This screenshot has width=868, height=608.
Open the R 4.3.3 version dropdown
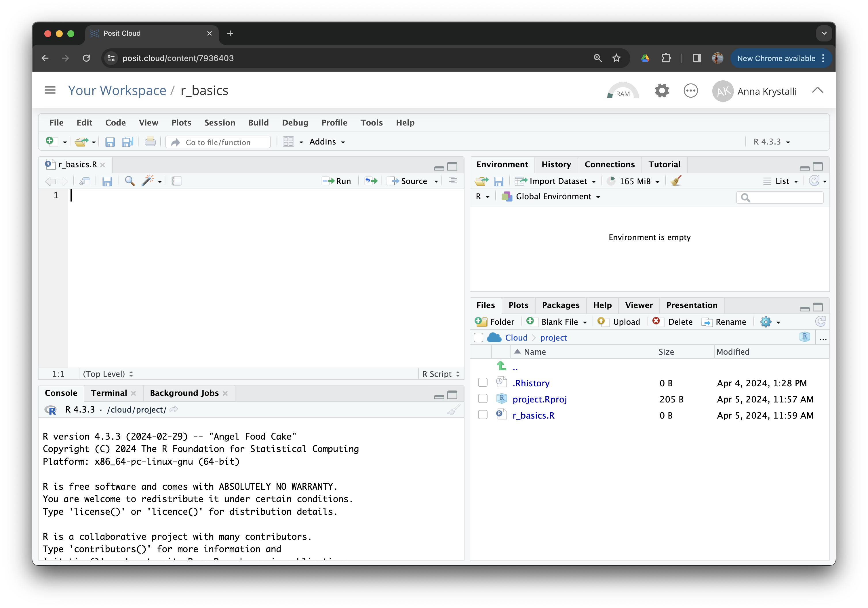(x=772, y=142)
